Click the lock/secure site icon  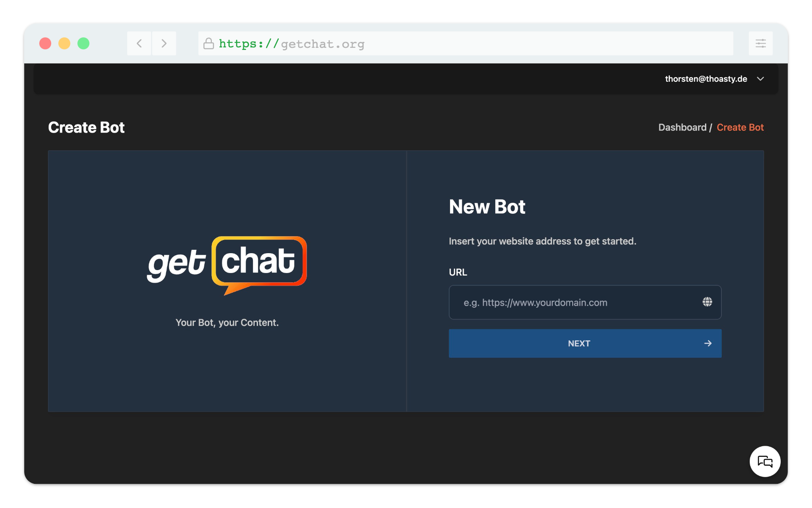click(208, 44)
